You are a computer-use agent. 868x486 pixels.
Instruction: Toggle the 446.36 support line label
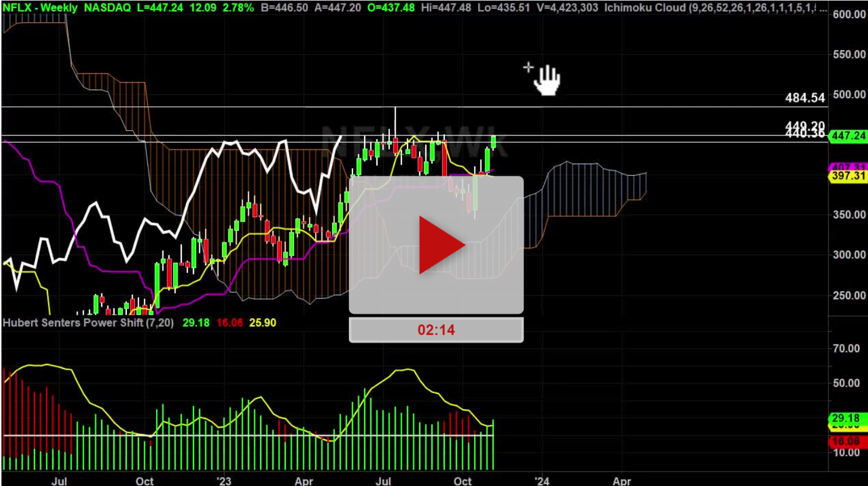click(x=805, y=133)
